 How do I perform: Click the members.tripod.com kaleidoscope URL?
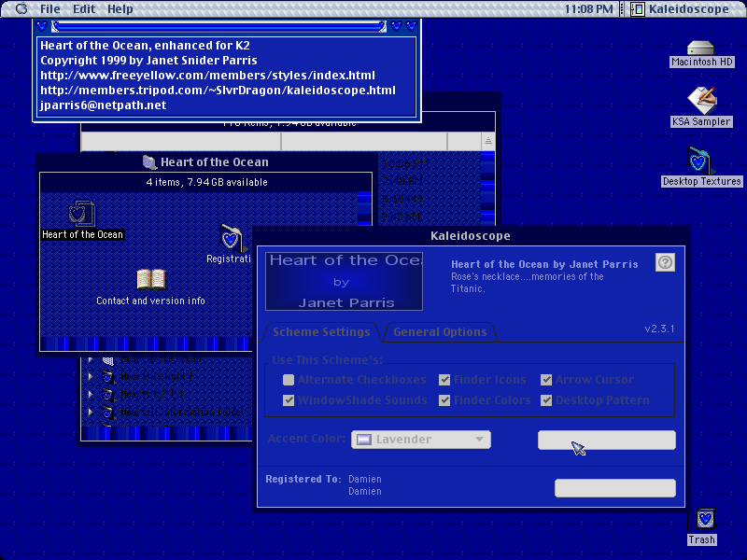[218, 91]
